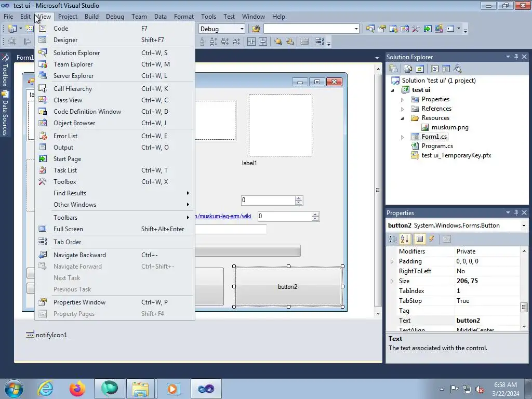Click View Code icon in Solution Explorer
This screenshot has height=399, width=532.
click(435, 69)
